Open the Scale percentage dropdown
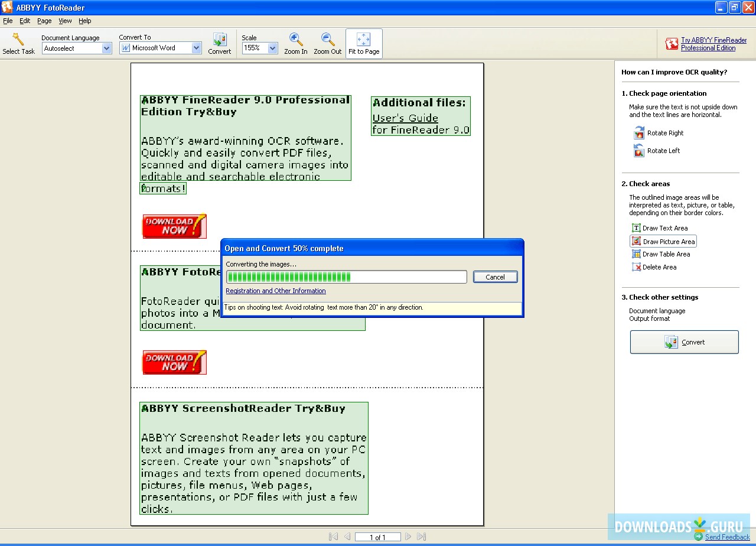Viewport: 756px width, 546px height. click(273, 48)
